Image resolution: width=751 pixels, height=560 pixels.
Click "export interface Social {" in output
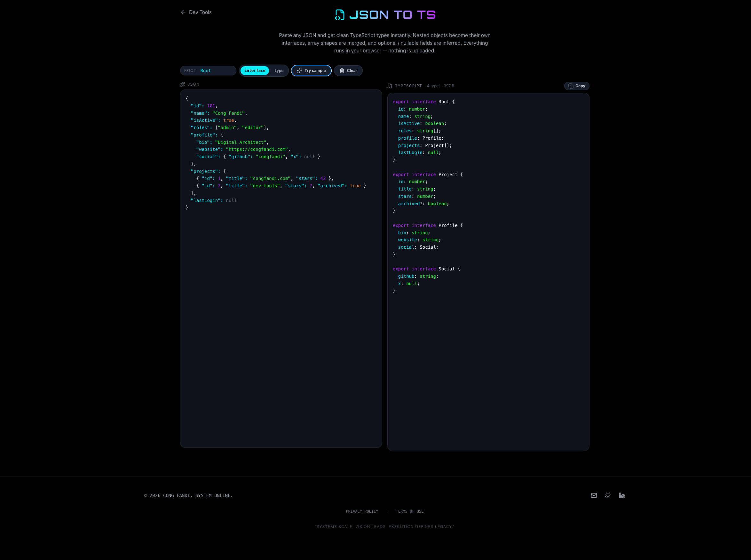426,269
